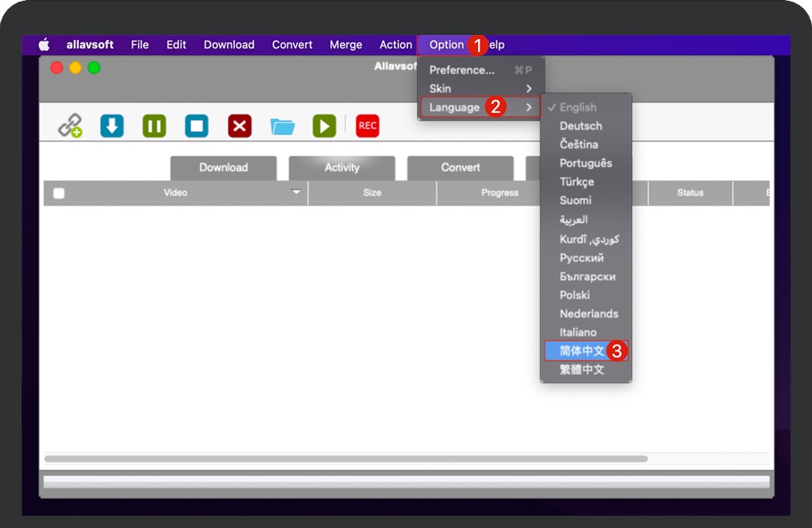This screenshot has height=528, width=812.
Task: Open the Edit menu
Action: coord(176,44)
